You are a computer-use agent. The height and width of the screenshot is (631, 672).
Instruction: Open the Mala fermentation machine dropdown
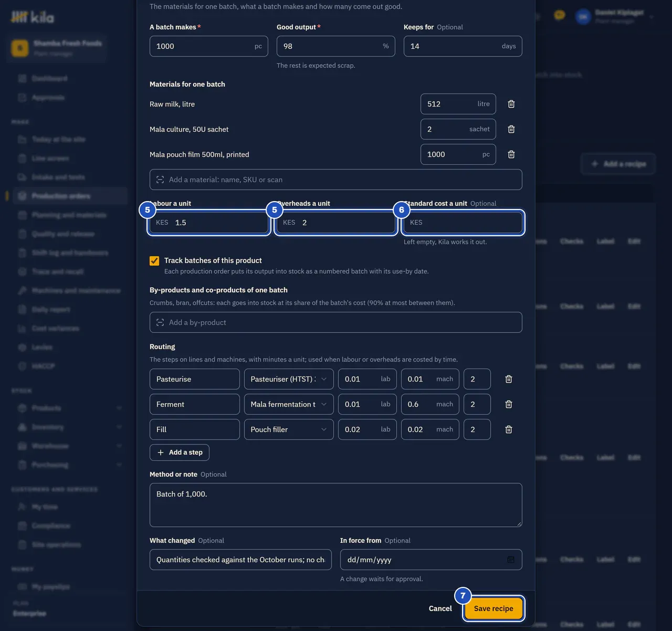pyautogui.click(x=289, y=404)
